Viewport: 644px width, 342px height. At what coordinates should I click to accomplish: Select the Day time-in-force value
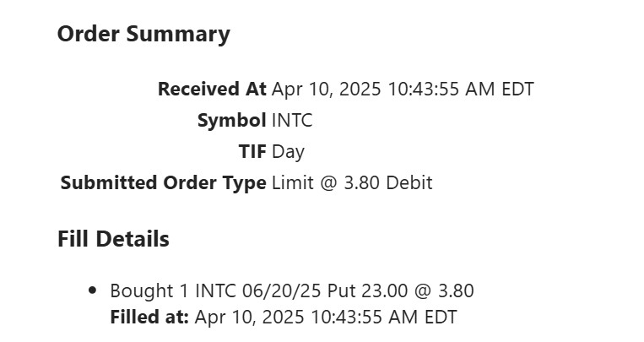click(288, 152)
